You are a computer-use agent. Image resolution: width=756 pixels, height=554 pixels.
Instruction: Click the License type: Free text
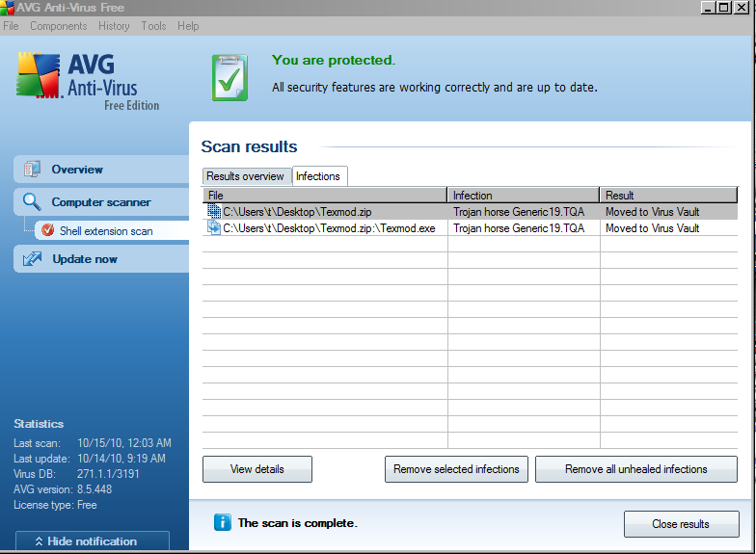tap(55, 505)
